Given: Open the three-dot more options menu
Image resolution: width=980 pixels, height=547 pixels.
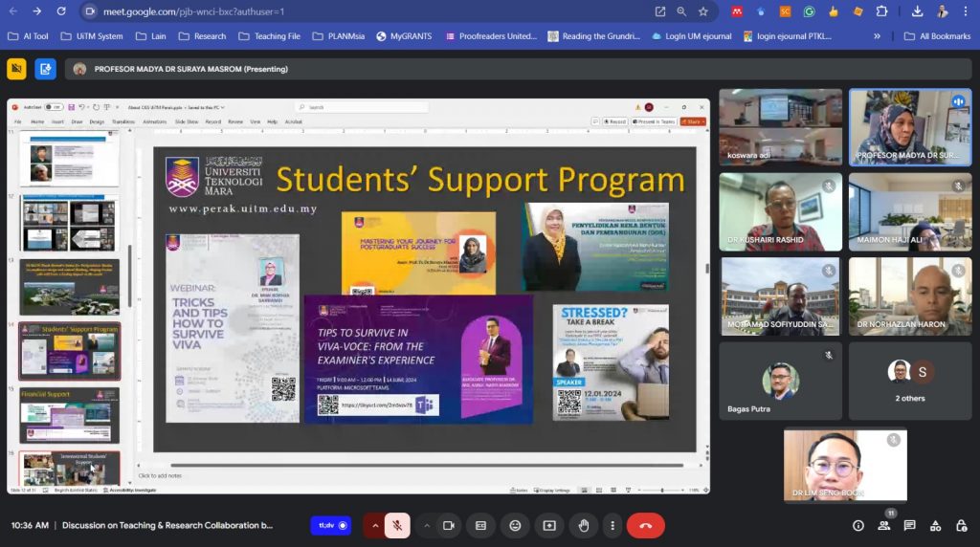Looking at the screenshot, I should [x=613, y=525].
